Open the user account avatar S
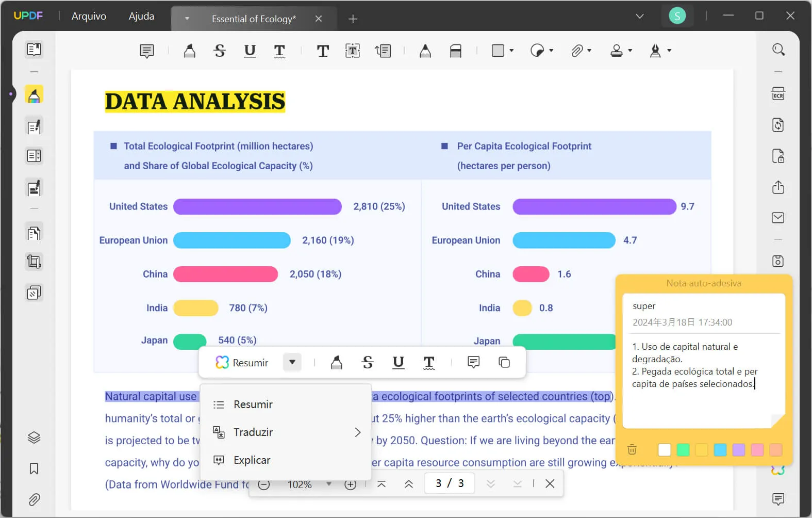Screen dimensions: 812x518 coord(677,16)
